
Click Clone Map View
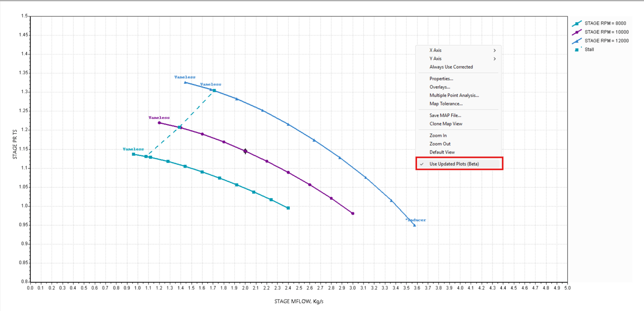pyautogui.click(x=445, y=124)
